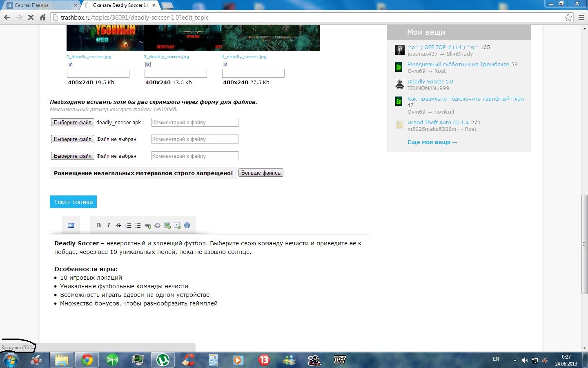Click the second Комментарий к файлу field
This screenshot has height=368, width=588.
pos(195,139)
